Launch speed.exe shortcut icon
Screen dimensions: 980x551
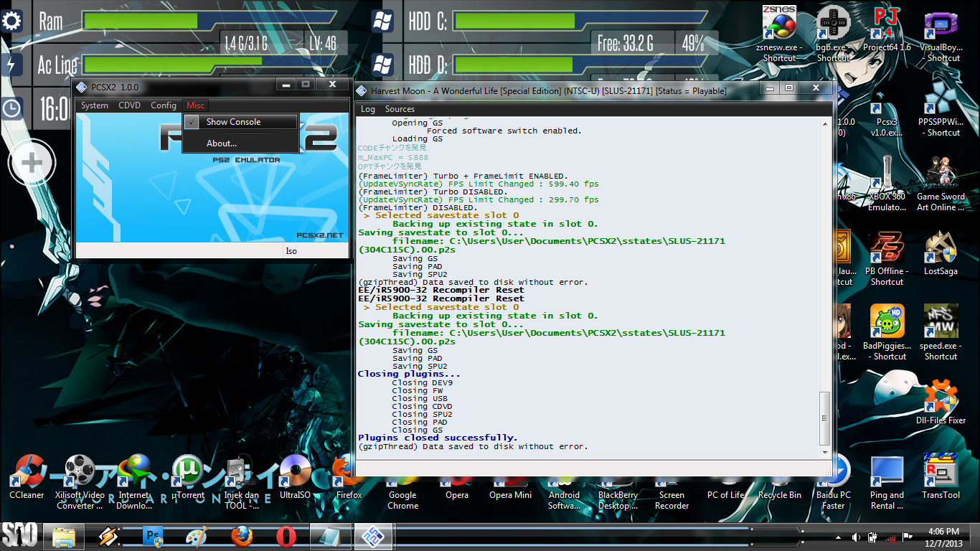[x=941, y=333]
